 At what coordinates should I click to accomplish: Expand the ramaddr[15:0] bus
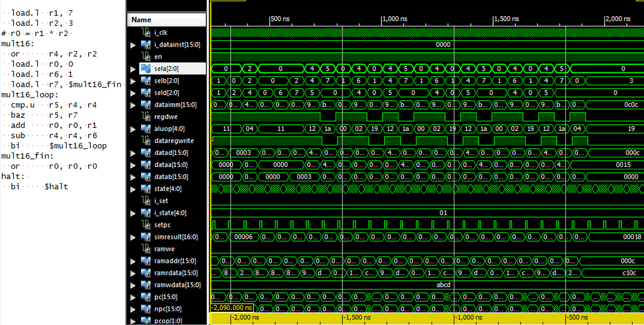[x=133, y=261]
